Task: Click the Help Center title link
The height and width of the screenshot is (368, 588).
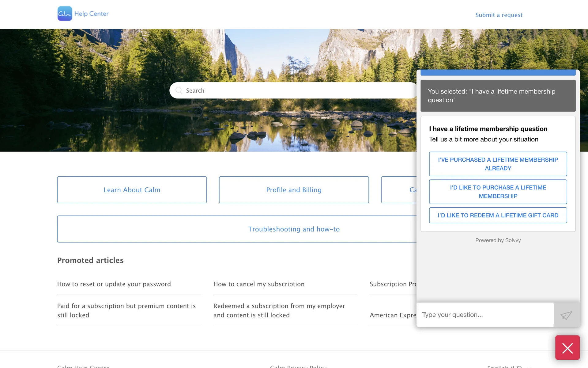Action: [91, 14]
